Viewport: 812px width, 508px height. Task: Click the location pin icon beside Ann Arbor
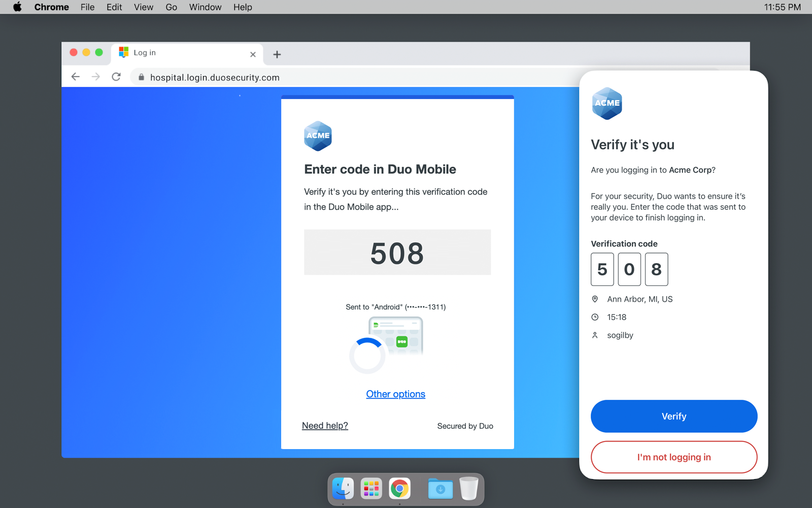coord(595,299)
